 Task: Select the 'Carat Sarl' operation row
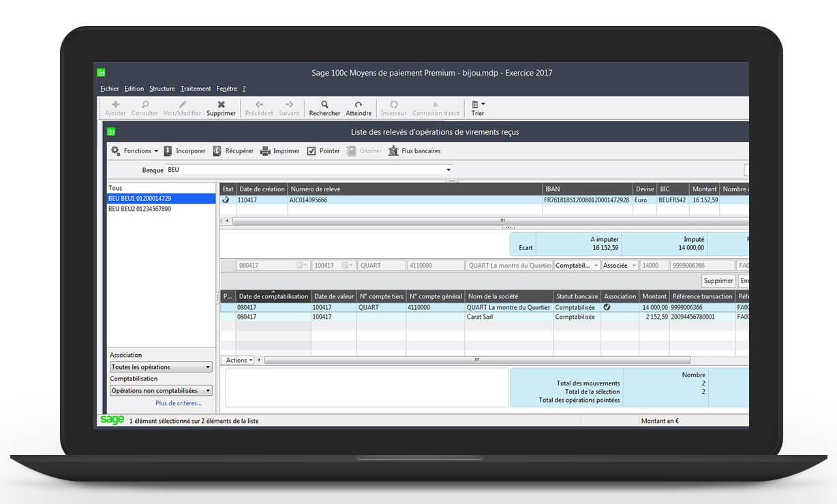tap(484, 317)
